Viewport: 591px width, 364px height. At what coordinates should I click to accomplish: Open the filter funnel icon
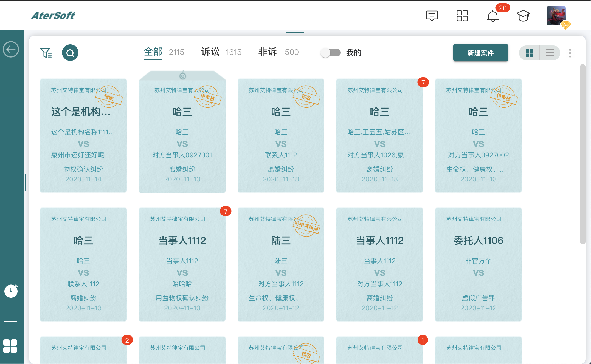click(46, 52)
